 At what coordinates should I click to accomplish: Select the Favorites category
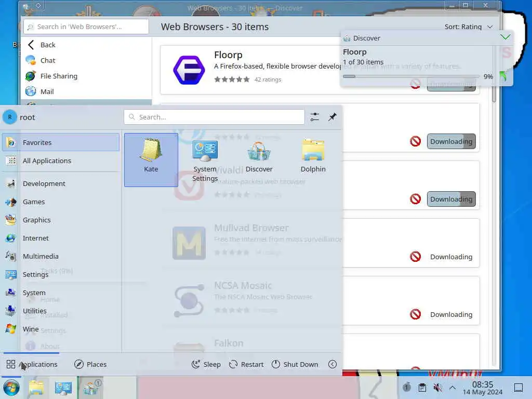pos(61,142)
